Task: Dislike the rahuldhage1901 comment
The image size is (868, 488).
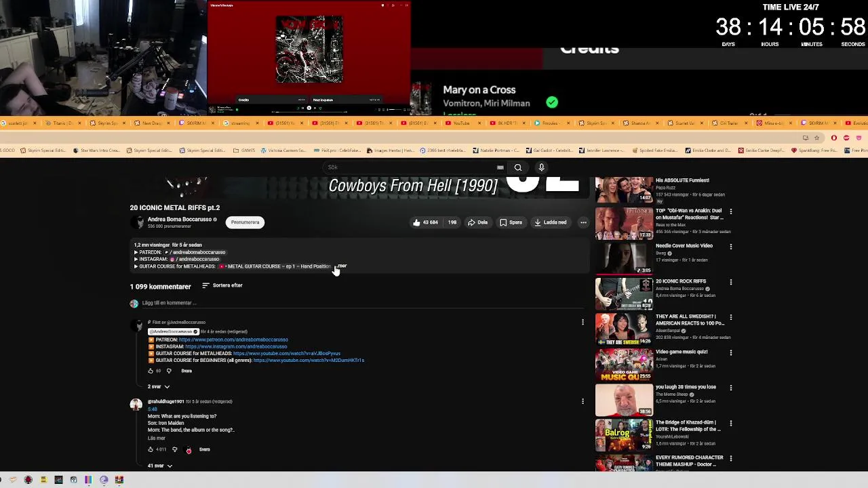Action: coord(175,449)
